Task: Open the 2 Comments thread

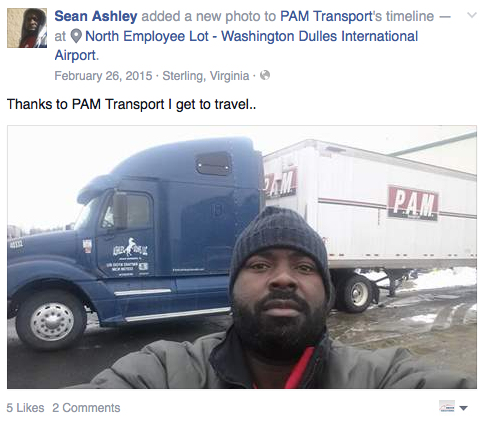Action: click(x=86, y=408)
